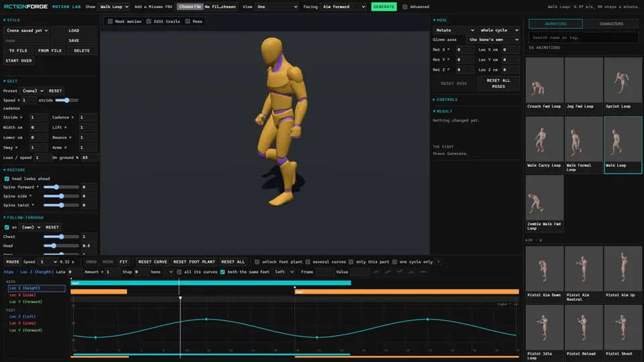Open the View dropdown set to One
The height and width of the screenshot is (362, 644).
277,7
